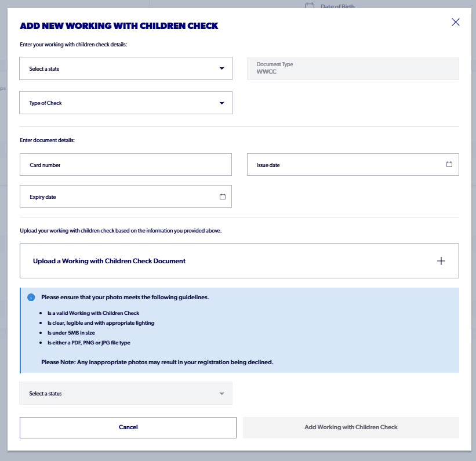Open the Select a state dropdown

click(x=126, y=68)
